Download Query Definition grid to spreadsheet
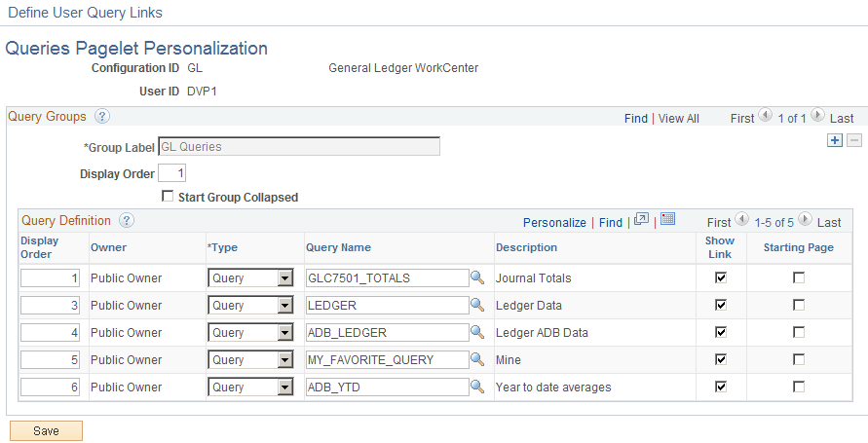 pos(667,219)
